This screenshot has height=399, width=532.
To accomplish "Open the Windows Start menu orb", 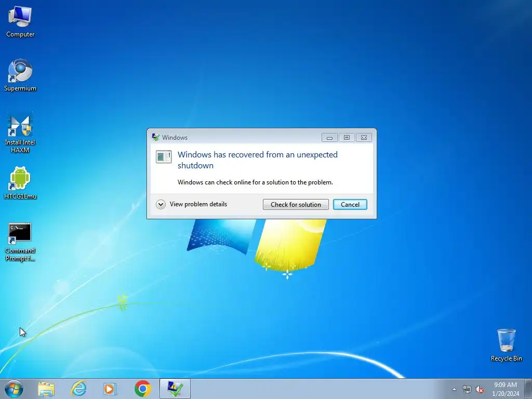I will point(14,389).
